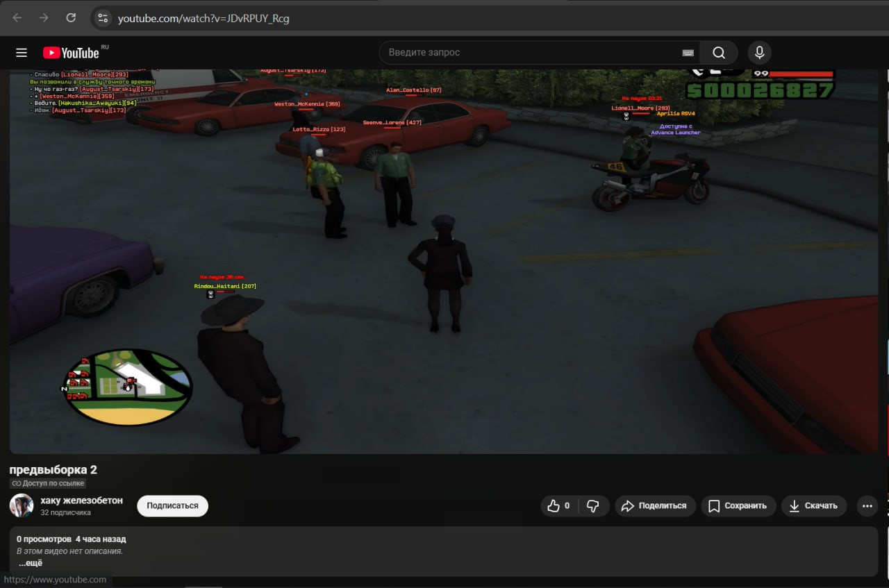Download the video with Скачать
Viewport: 889px width, 588px height.
[x=814, y=506]
